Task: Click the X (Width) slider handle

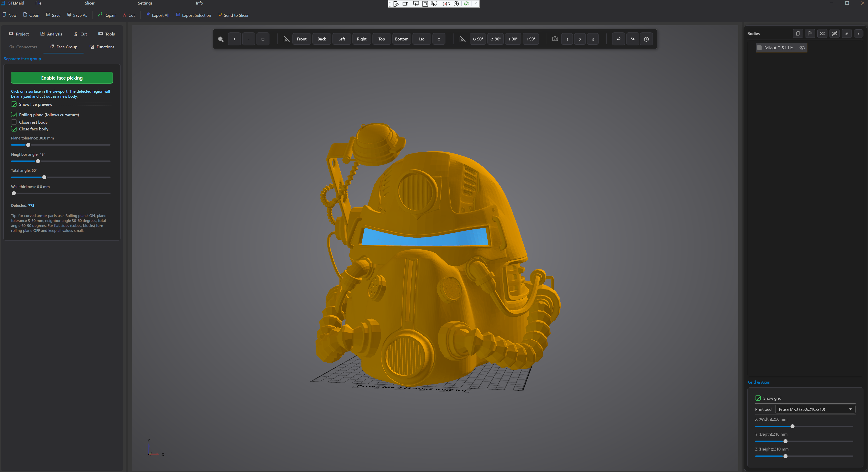Action: point(793,427)
